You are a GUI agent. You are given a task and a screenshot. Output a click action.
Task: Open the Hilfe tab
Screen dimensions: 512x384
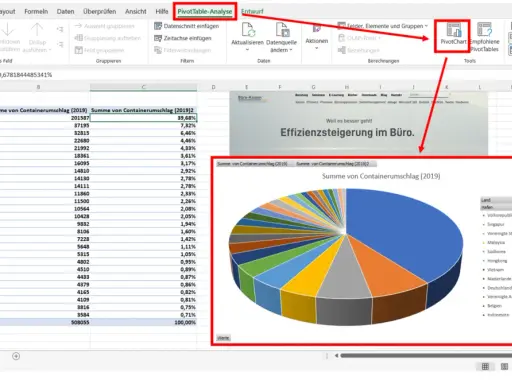[162, 12]
